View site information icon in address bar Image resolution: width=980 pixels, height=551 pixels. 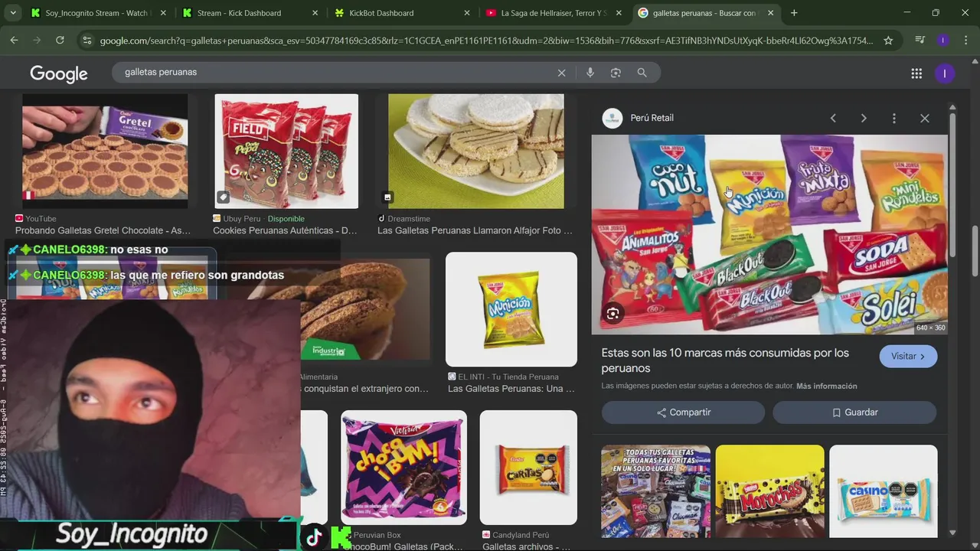[87, 41]
